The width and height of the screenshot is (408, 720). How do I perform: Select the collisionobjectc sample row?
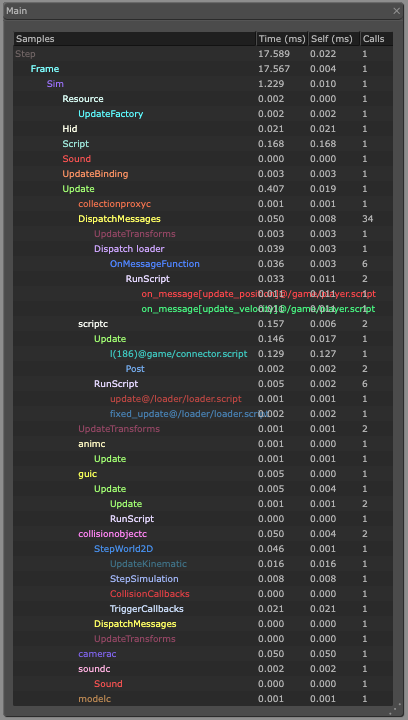coord(203,534)
